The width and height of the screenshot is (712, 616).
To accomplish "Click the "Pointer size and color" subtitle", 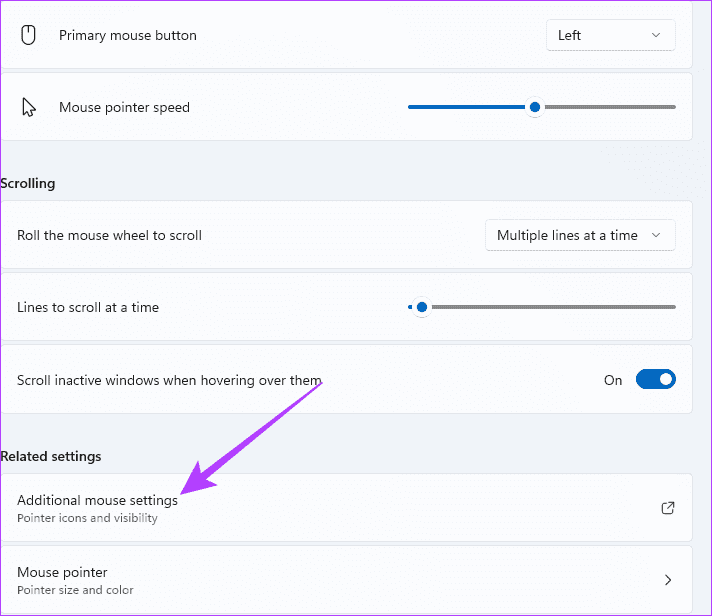I will [x=75, y=590].
